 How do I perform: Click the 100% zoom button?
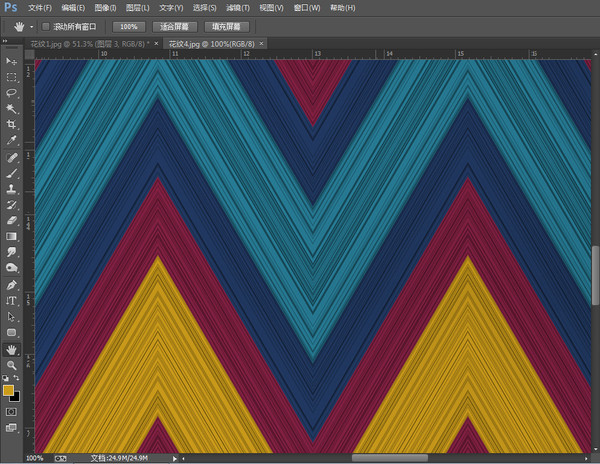coord(129,27)
